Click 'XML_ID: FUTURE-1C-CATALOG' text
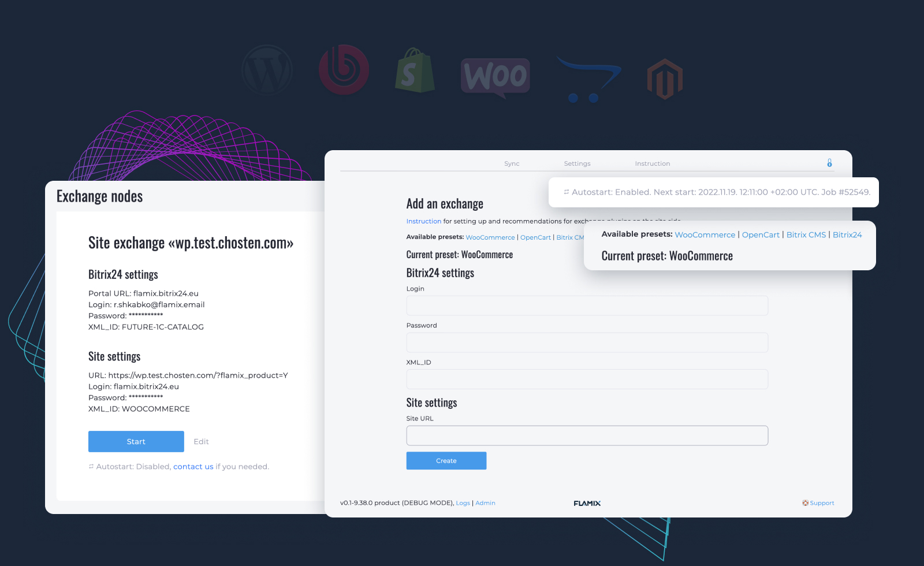This screenshot has height=566, width=924. click(x=146, y=327)
